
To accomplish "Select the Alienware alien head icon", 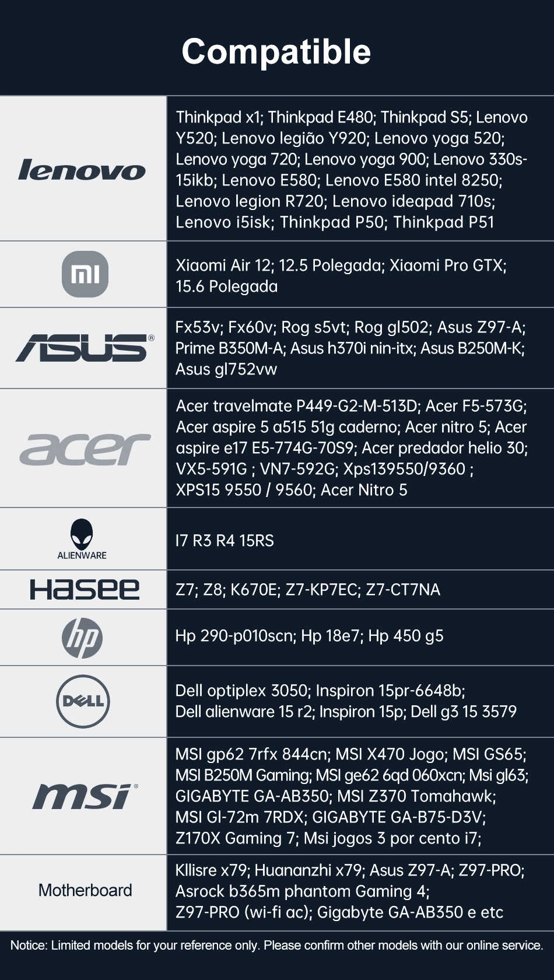I will (82, 533).
